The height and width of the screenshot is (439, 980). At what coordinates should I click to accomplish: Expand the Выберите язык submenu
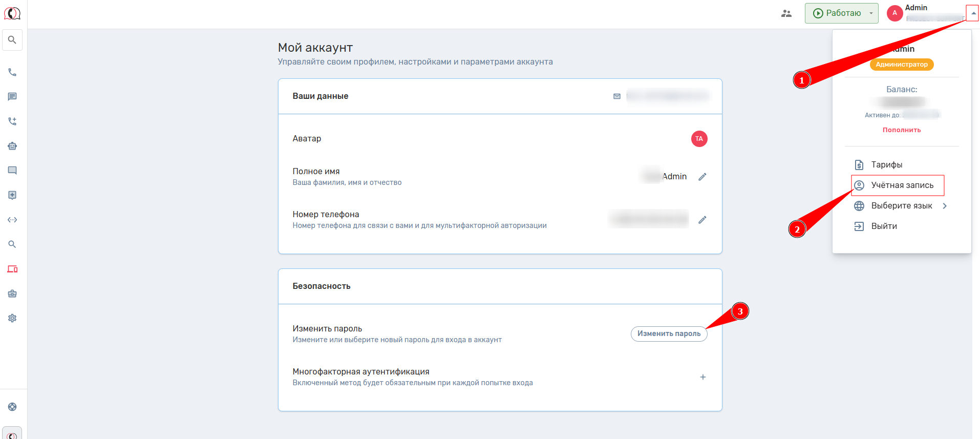pyautogui.click(x=901, y=206)
